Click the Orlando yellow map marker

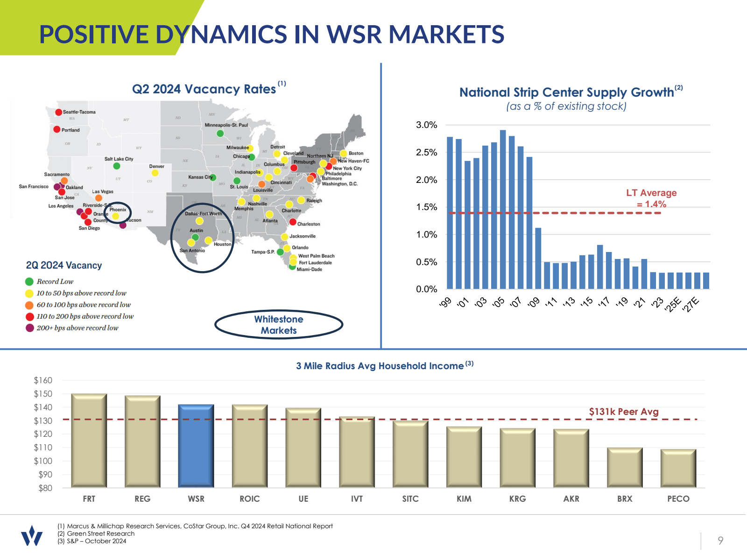287,248
